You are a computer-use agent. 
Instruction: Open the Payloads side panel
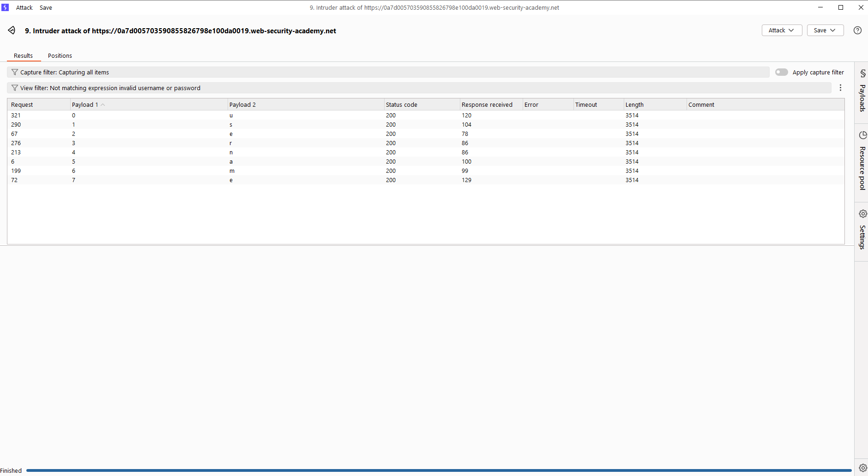point(862,92)
